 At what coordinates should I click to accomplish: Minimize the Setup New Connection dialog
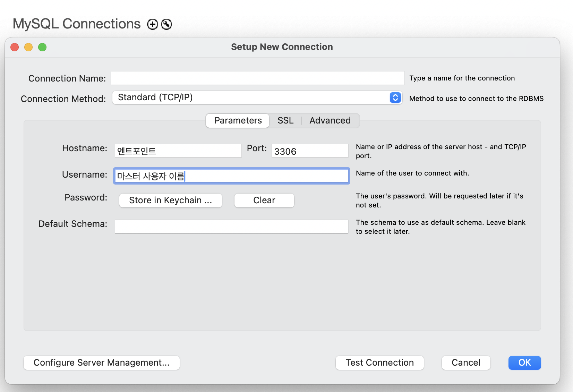28,47
